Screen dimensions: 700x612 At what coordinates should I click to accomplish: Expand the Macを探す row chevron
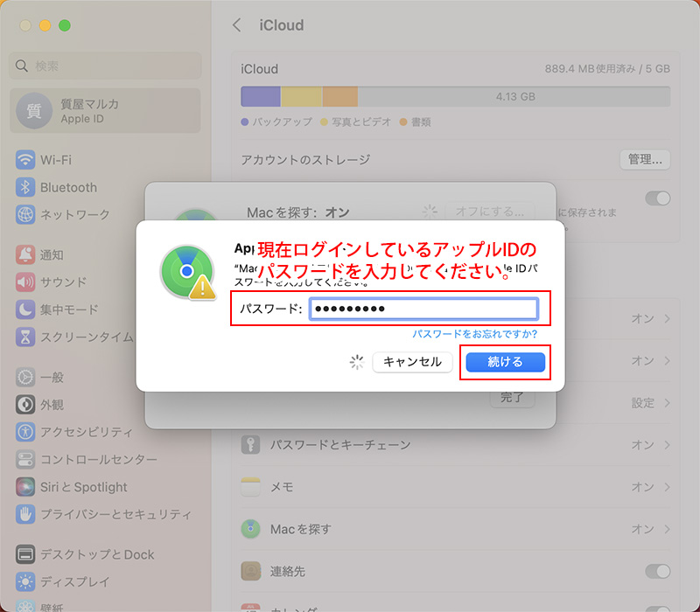667,529
